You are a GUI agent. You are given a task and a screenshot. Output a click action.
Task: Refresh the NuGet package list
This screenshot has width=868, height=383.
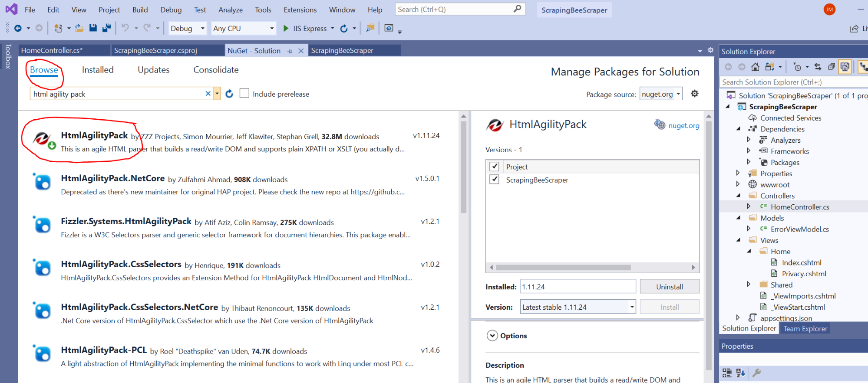tap(229, 94)
